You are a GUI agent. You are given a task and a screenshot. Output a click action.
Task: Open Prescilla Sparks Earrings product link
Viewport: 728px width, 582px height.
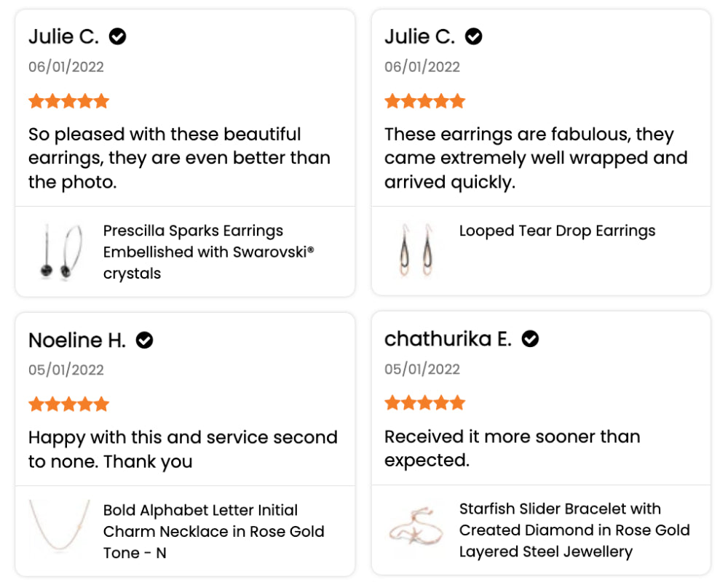208,252
